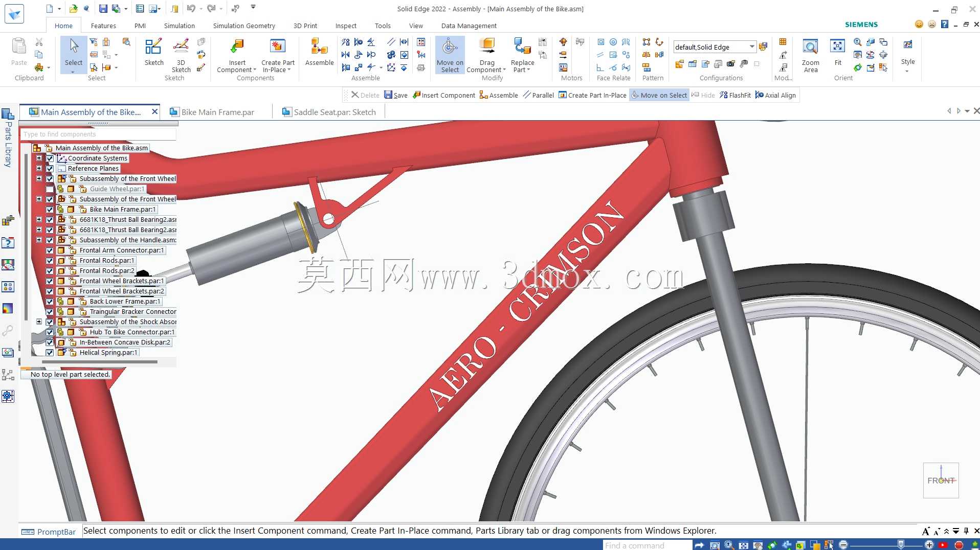Viewport: 980px width, 550px height.
Task: Toggle the Bike Main Frame.par:1 checkbox
Action: 50,210
